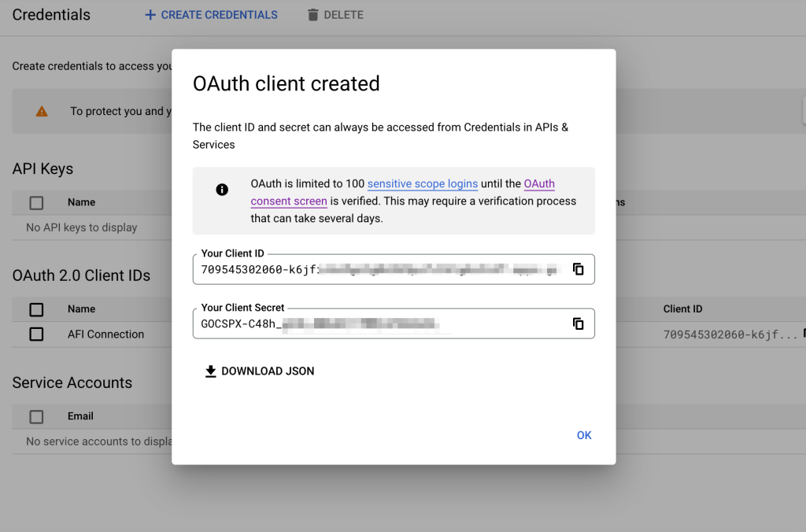Open the sensitive scope logins link
Screen dimensions: 806x532
tap(421, 183)
